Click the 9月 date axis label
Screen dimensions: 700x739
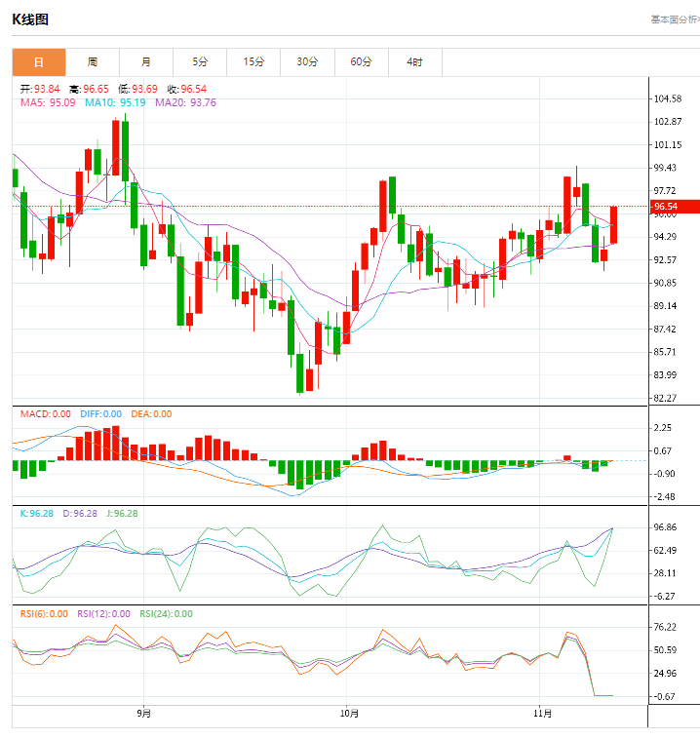pos(143,714)
